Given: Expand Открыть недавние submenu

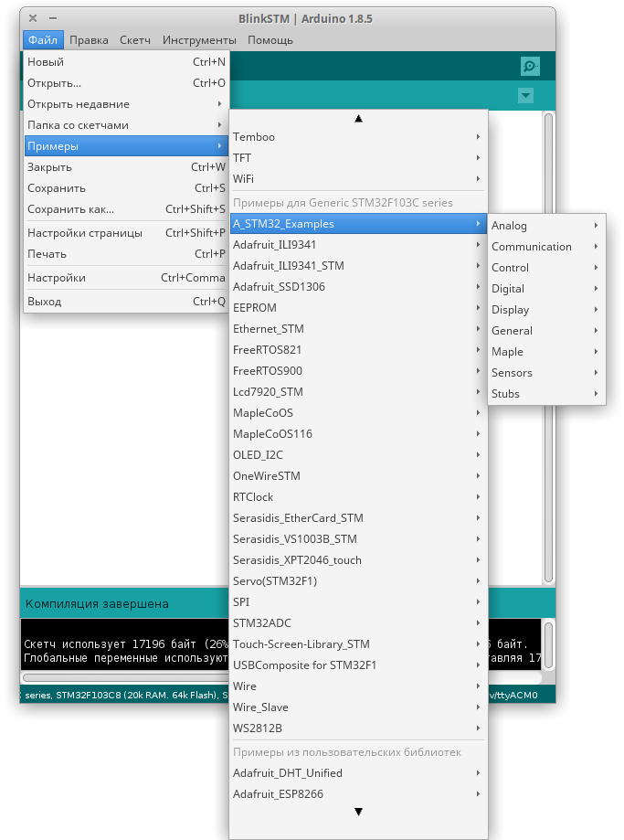Looking at the screenshot, I should pyautogui.click(x=126, y=104).
